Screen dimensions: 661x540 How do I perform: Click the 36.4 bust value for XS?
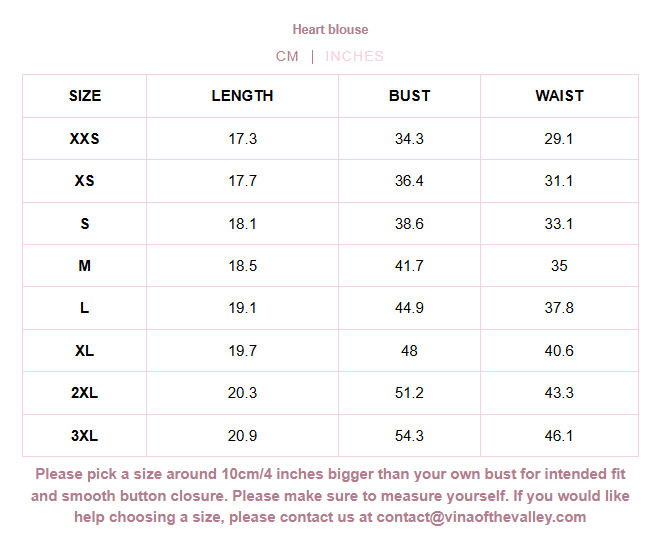click(409, 181)
